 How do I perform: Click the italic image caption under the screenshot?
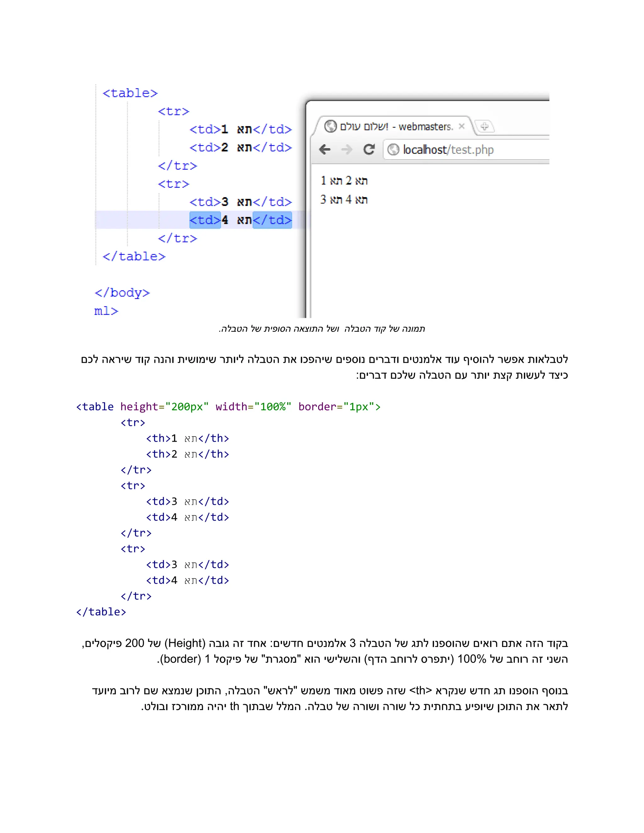click(322, 329)
